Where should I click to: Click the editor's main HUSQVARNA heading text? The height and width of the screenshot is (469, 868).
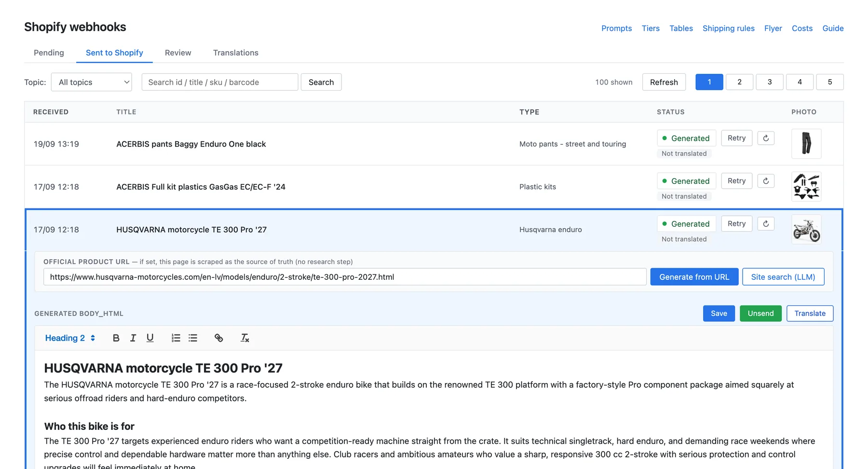(x=163, y=368)
